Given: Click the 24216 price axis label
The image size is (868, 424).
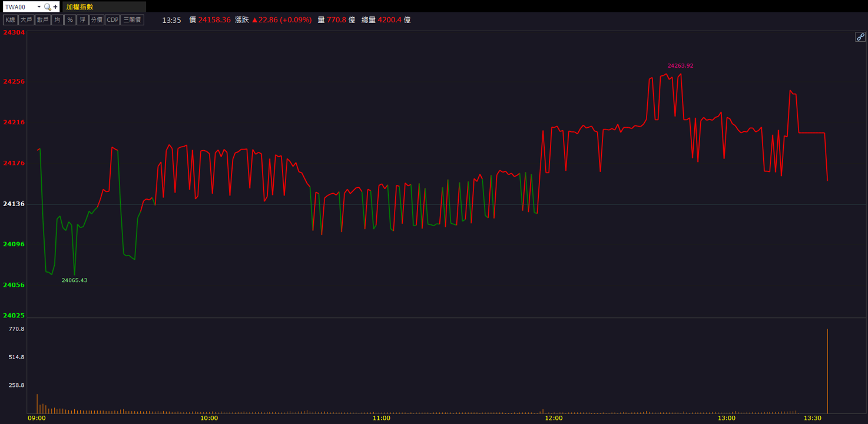Looking at the screenshot, I should pos(14,122).
